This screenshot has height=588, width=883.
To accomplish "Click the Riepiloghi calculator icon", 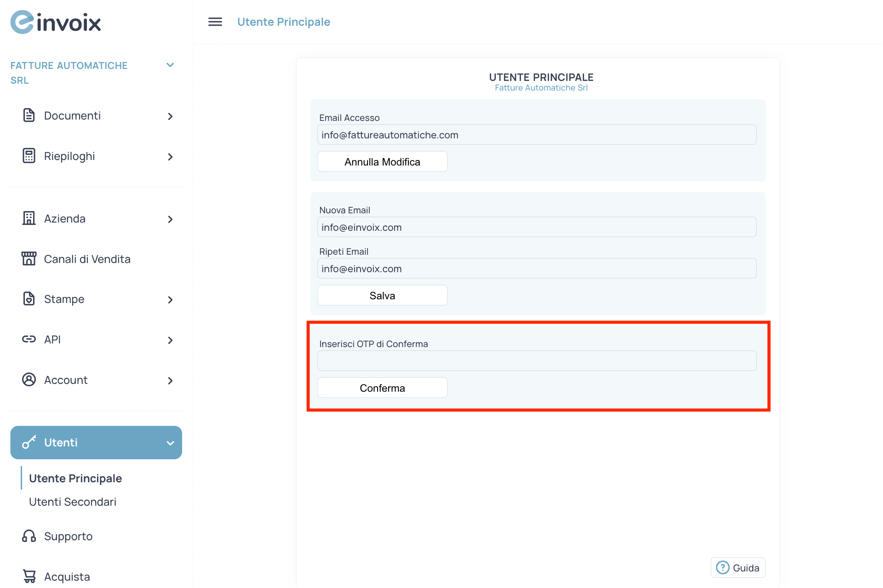I will [29, 156].
